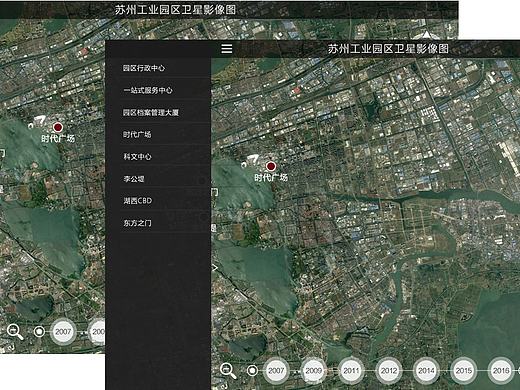Go to 科文中心 menu entry
This screenshot has width=520, height=390.
[137, 156]
